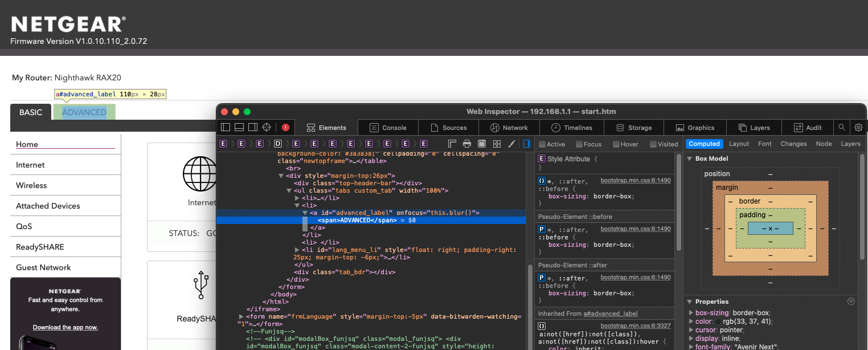The height and width of the screenshot is (350, 868).
Task: Enable paint flashing brush icon
Action: tap(511, 144)
